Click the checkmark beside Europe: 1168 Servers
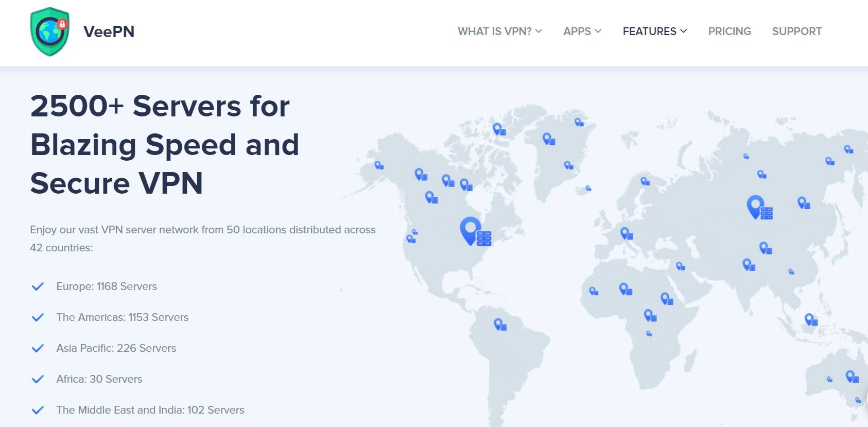Image resolution: width=868 pixels, height=427 pixels. tap(38, 287)
